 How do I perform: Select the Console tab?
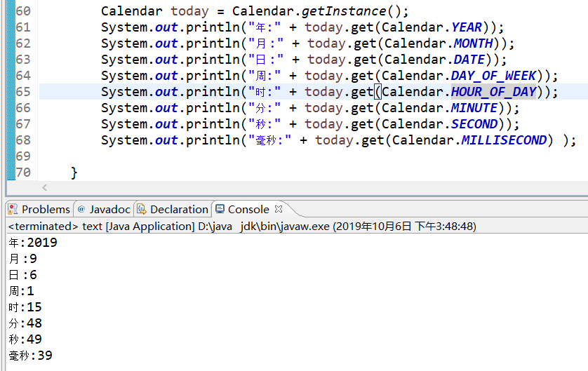pos(248,209)
